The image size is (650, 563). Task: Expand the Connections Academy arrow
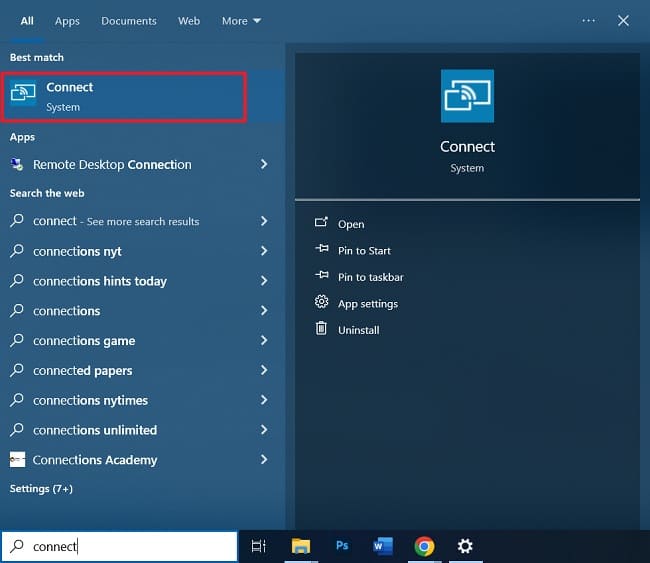pos(264,459)
